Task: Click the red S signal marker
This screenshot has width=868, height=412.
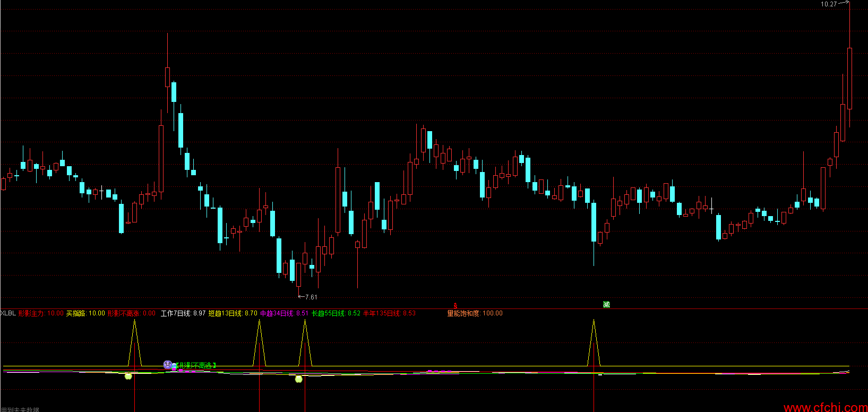Action: (455, 306)
